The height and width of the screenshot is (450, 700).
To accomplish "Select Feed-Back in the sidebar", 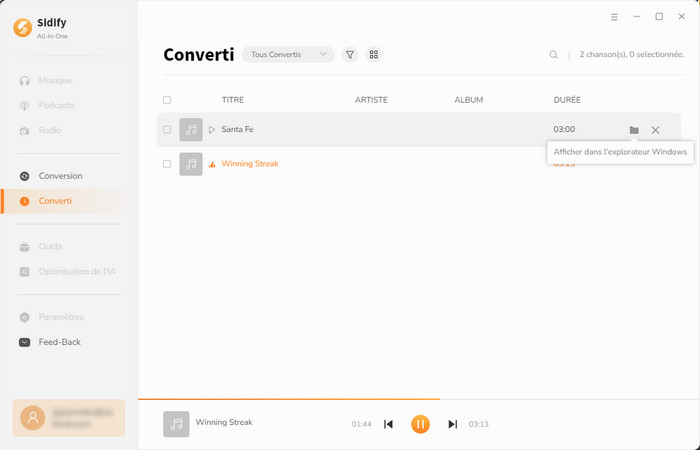I will [x=59, y=342].
